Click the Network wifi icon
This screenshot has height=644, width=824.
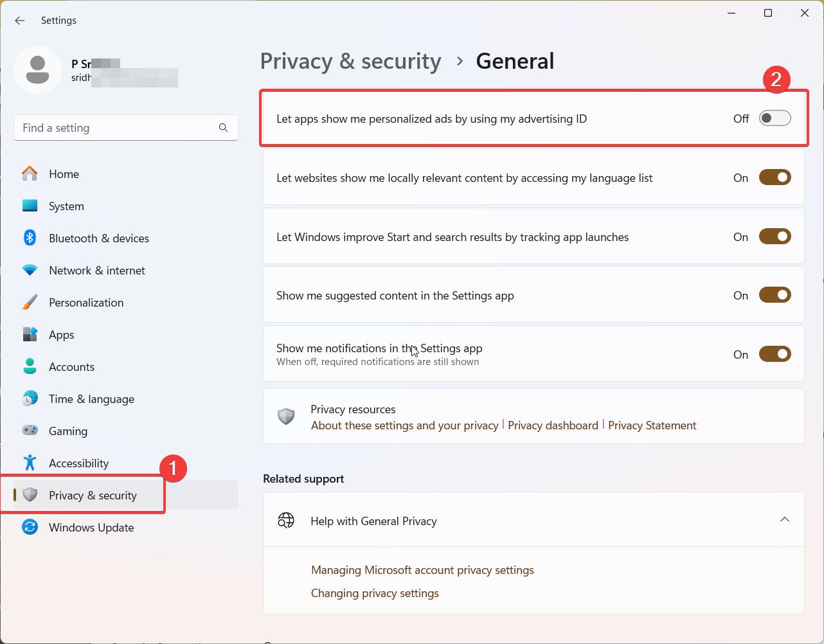pyautogui.click(x=30, y=270)
